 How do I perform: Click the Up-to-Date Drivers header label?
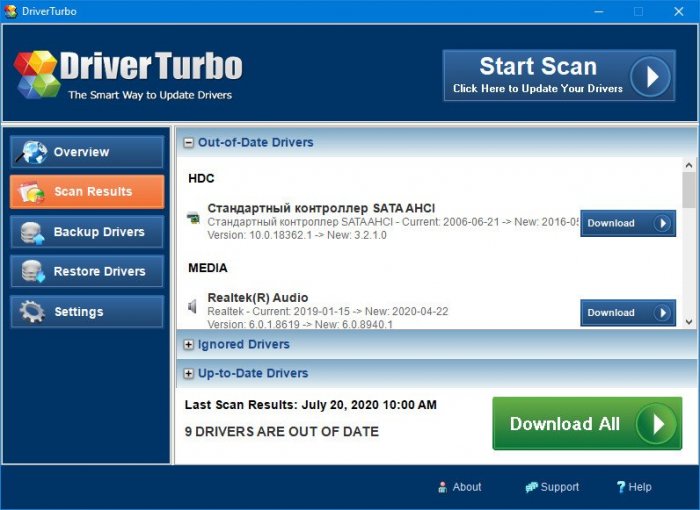click(253, 373)
